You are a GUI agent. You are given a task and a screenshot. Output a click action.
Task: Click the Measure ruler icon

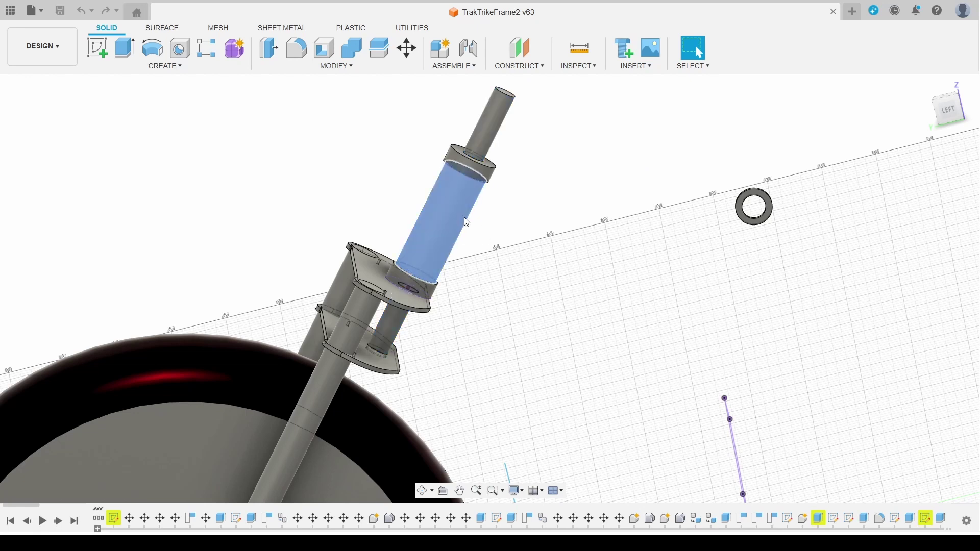579,48
